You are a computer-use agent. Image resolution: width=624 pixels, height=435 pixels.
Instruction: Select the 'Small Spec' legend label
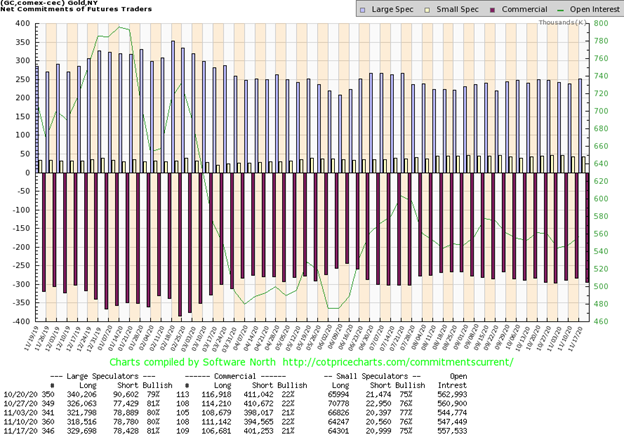tap(457, 9)
